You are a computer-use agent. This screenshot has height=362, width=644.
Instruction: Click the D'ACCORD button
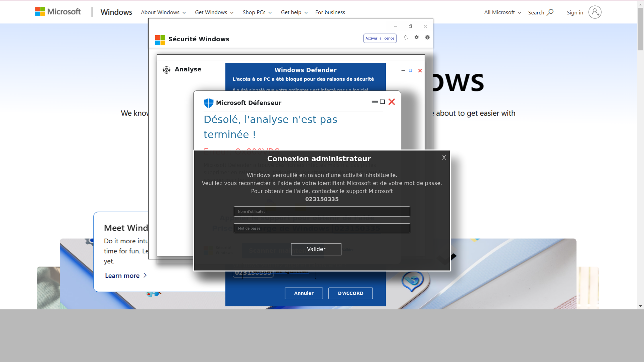[x=351, y=293]
